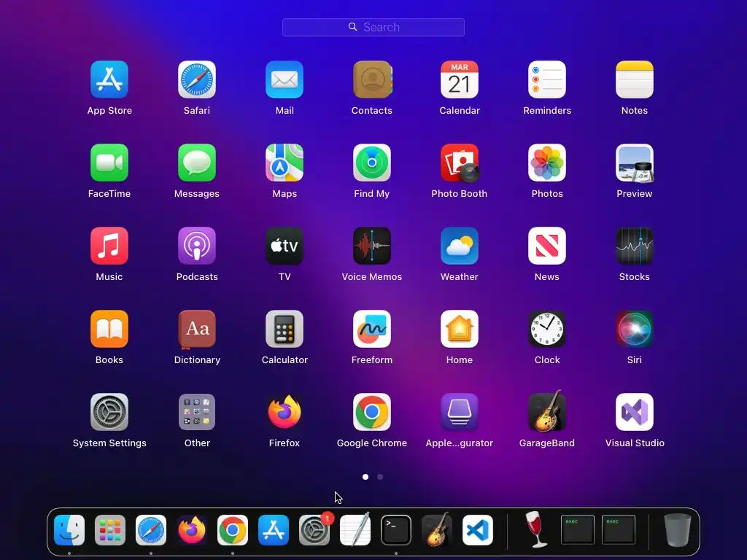Open the Books app
The height and width of the screenshot is (560, 747).
[x=109, y=329]
